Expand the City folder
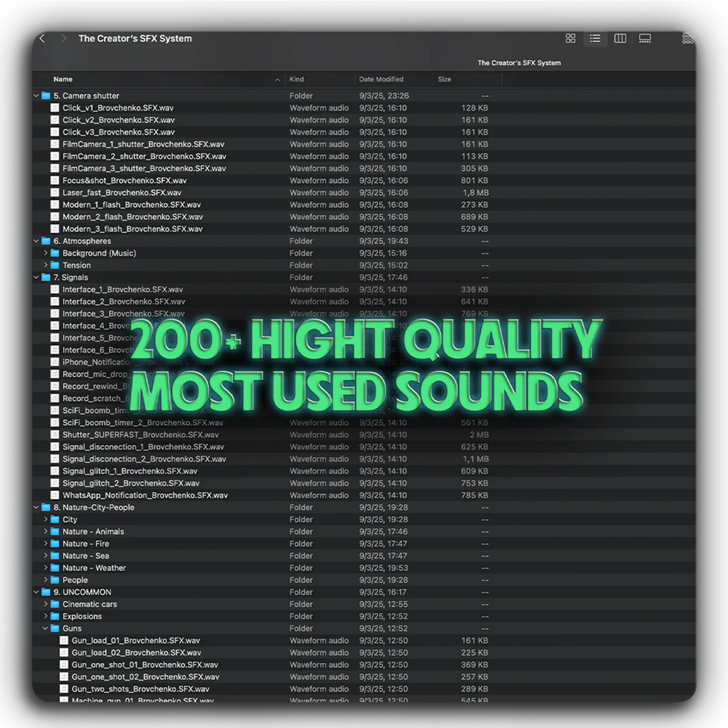Viewport: 728px width, 728px height. (46, 519)
